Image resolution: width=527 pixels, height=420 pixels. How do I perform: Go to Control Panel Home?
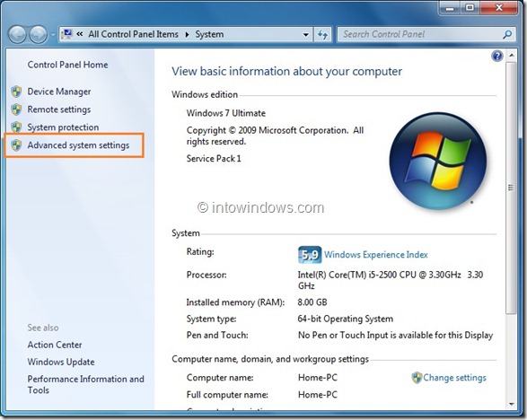(67, 65)
